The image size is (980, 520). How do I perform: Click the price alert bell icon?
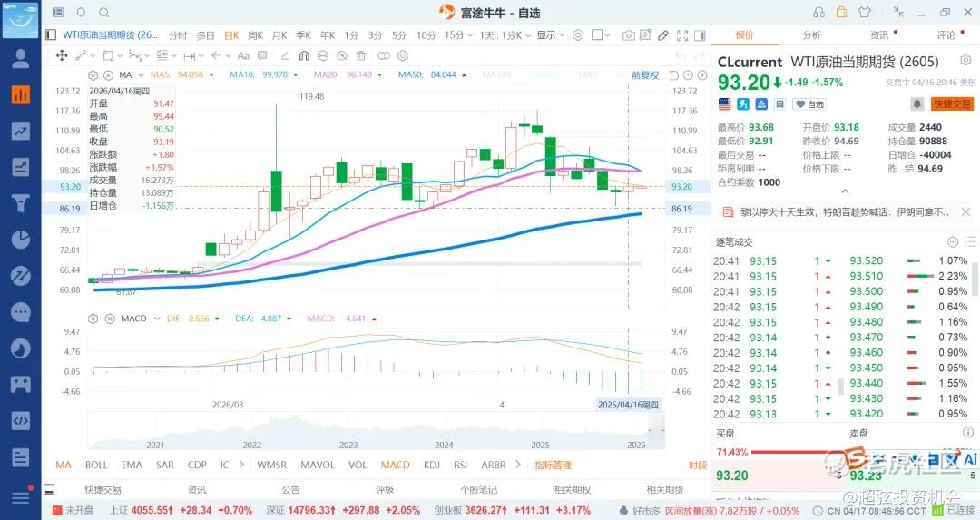(916, 103)
